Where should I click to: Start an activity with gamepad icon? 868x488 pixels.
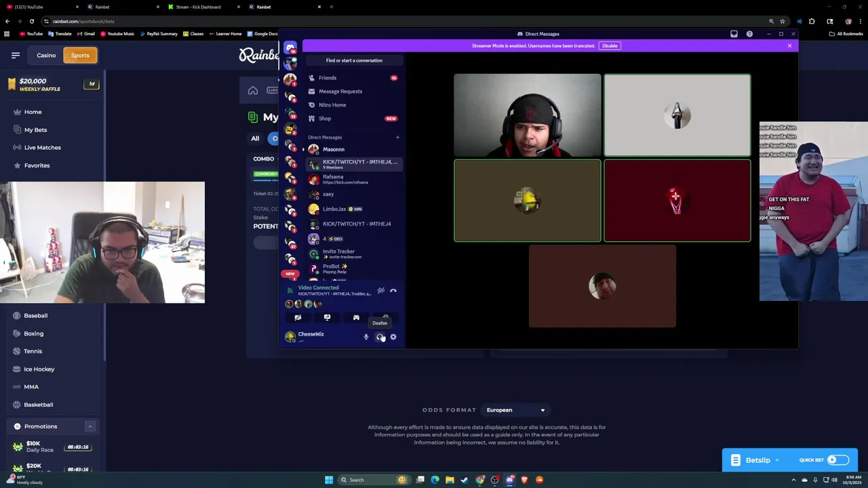tap(356, 317)
